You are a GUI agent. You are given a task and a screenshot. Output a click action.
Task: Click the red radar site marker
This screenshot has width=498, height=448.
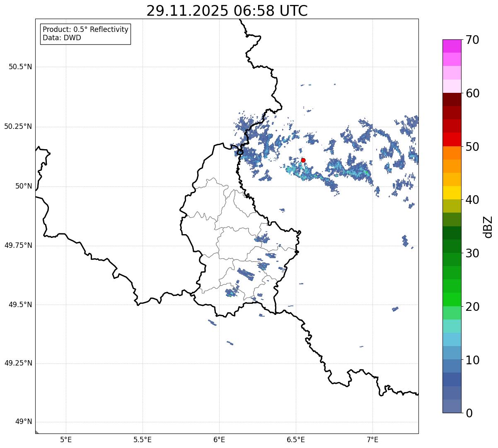pos(303,160)
